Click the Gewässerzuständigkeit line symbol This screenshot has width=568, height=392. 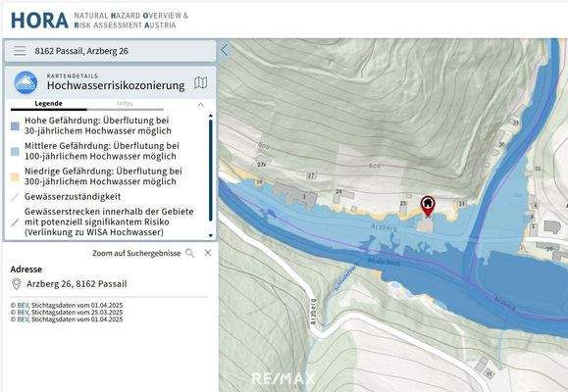click(15, 197)
